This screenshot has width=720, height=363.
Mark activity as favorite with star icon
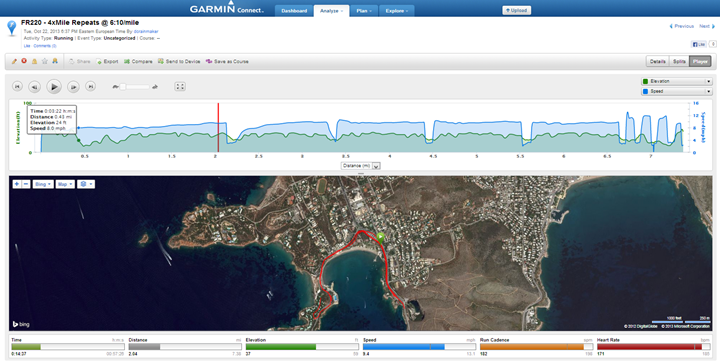tap(45, 61)
